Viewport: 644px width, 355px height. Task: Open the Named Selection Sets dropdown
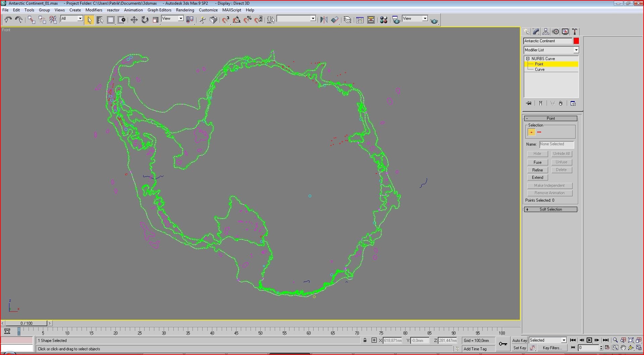coord(296,19)
